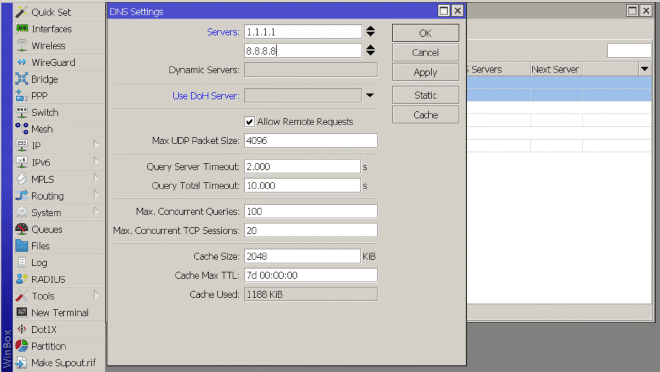Select the Interfaces menu label
Image resolution: width=660 pixels, height=372 pixels.
52,29
